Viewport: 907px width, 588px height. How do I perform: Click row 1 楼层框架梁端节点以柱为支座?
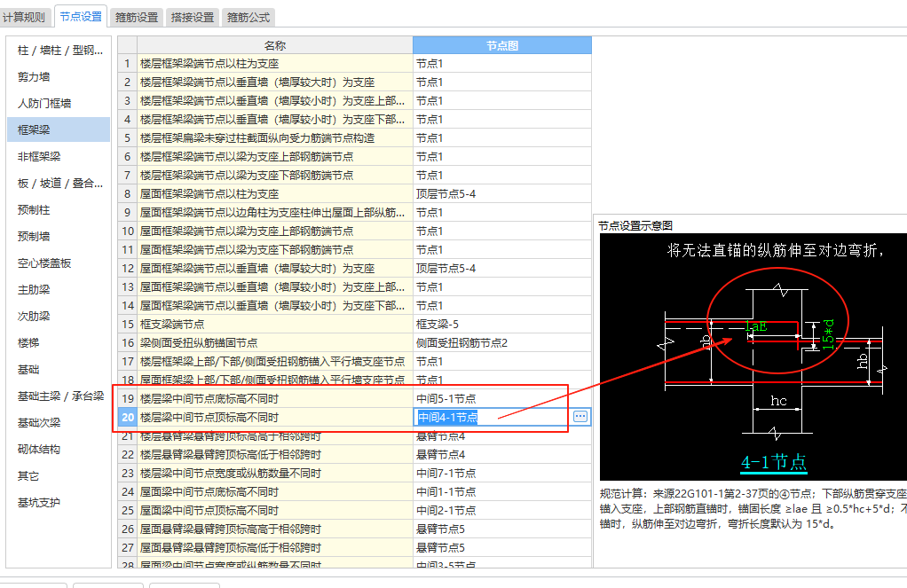tap(275, 64)
